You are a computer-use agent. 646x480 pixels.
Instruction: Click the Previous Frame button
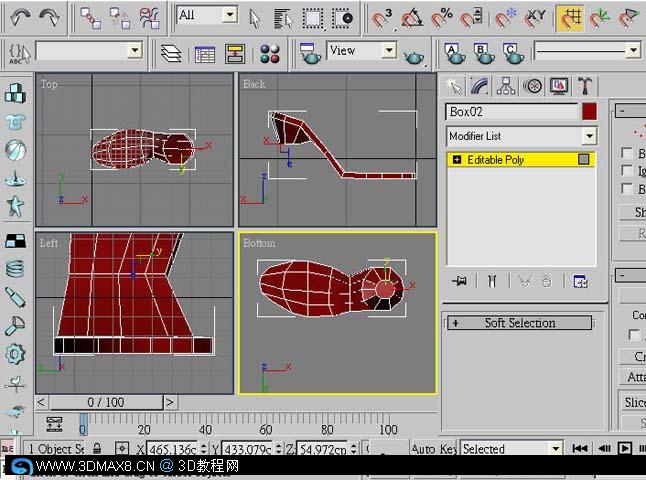coord(604,448)
